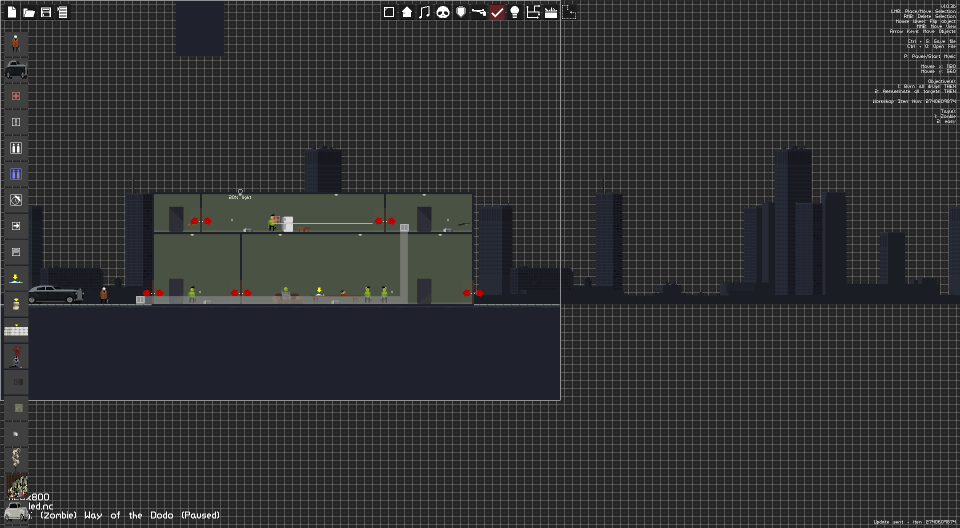Open the level notes list icon

click(x=62, y=12)
